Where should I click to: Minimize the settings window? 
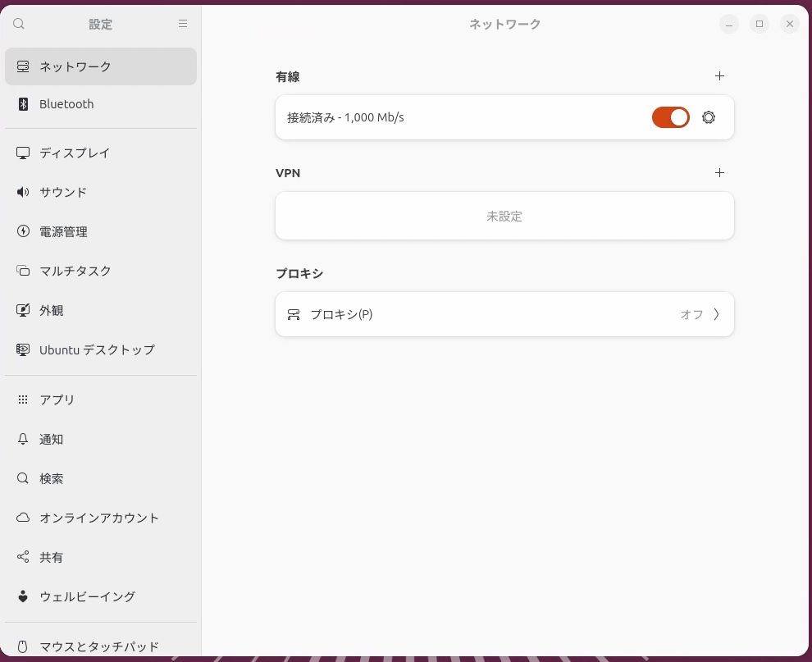[x=728, y=24]
